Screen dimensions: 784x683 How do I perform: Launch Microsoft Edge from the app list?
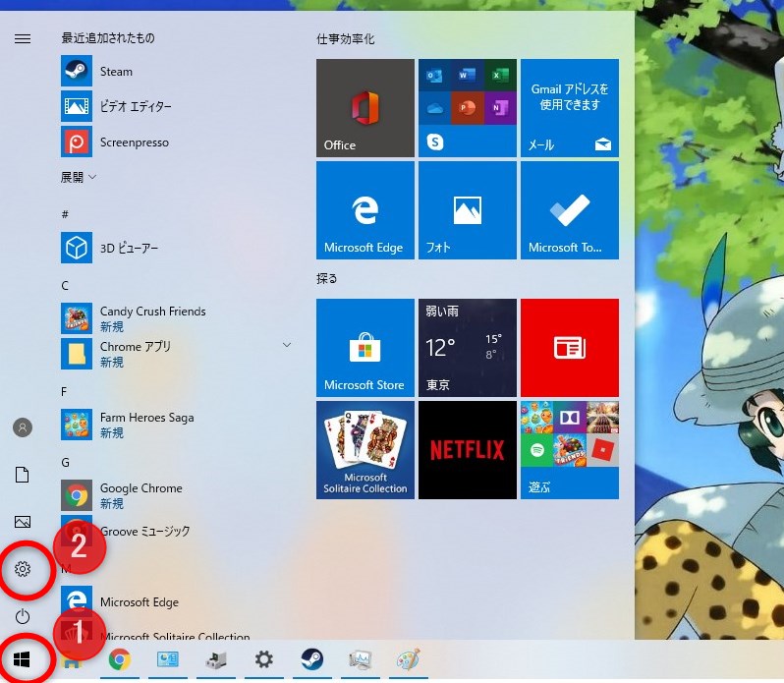coord(175,602)
